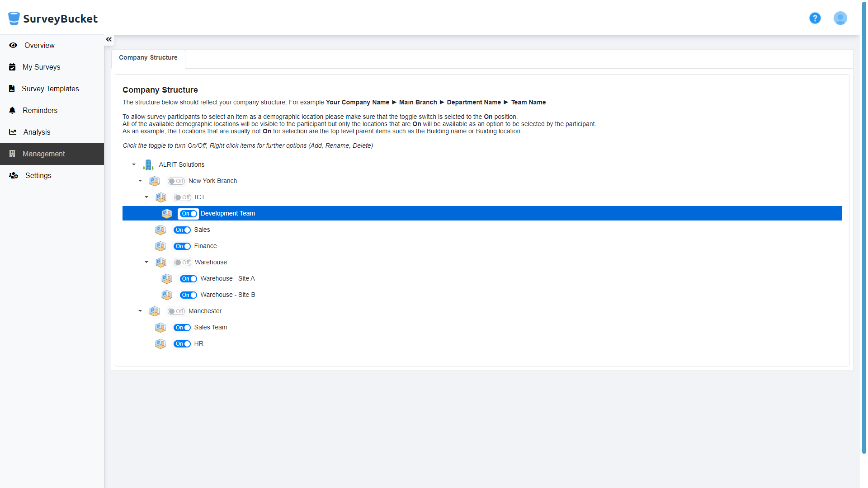Click the page vertical scrollbar

[864, 228]
